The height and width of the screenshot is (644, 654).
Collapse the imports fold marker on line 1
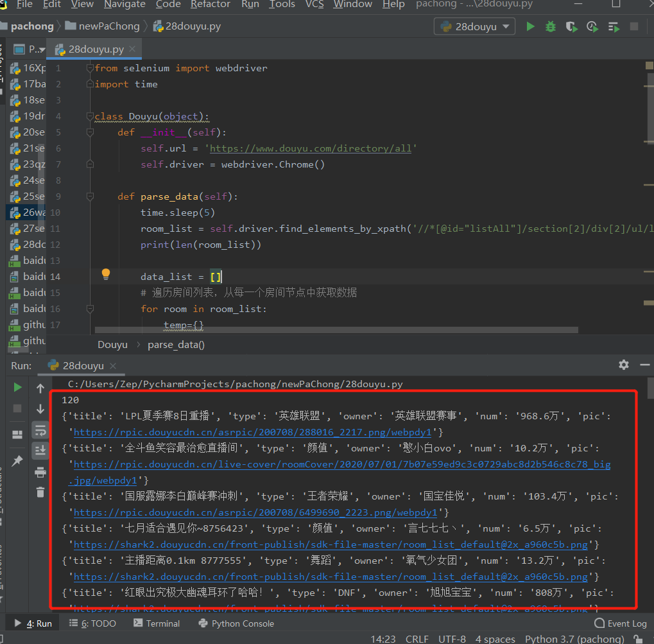(90, 68)
